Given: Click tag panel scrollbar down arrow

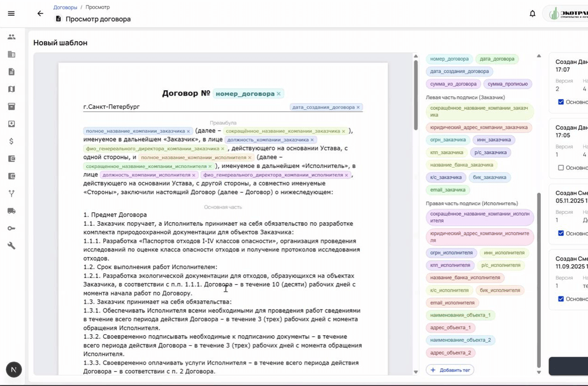Looking at the screenshot, I should 539,372.
